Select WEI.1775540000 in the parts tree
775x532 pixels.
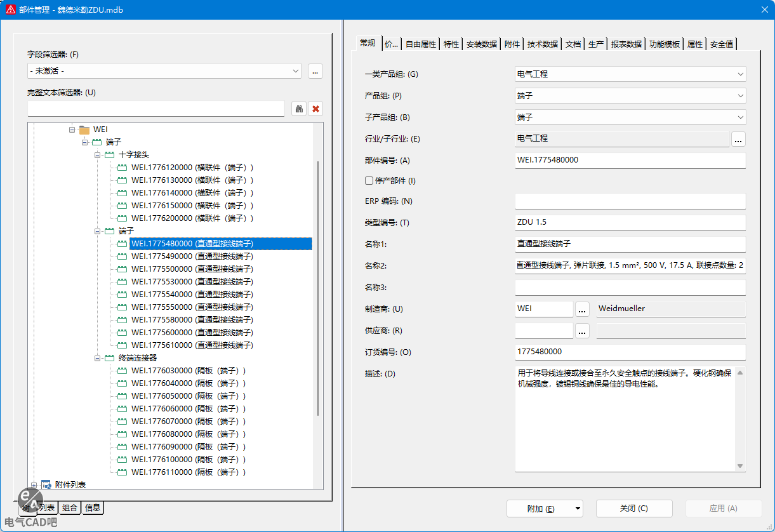pos(192,295)
